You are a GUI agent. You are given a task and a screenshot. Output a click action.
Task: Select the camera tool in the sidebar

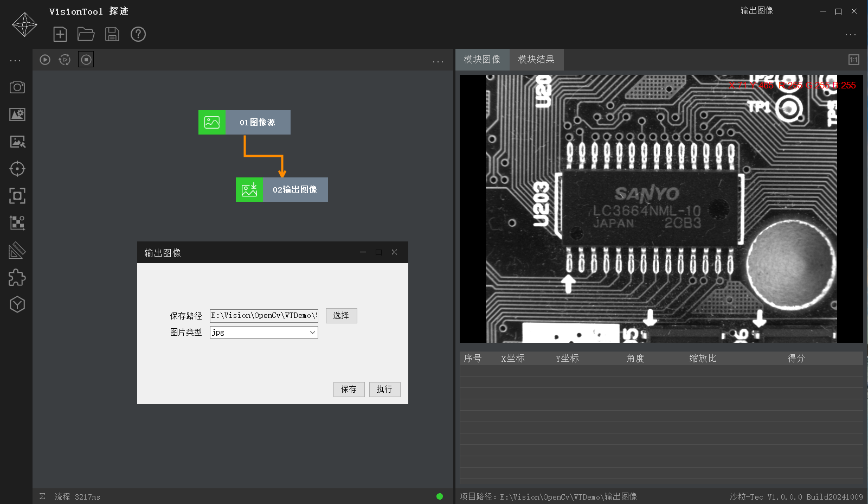(17, 87)
